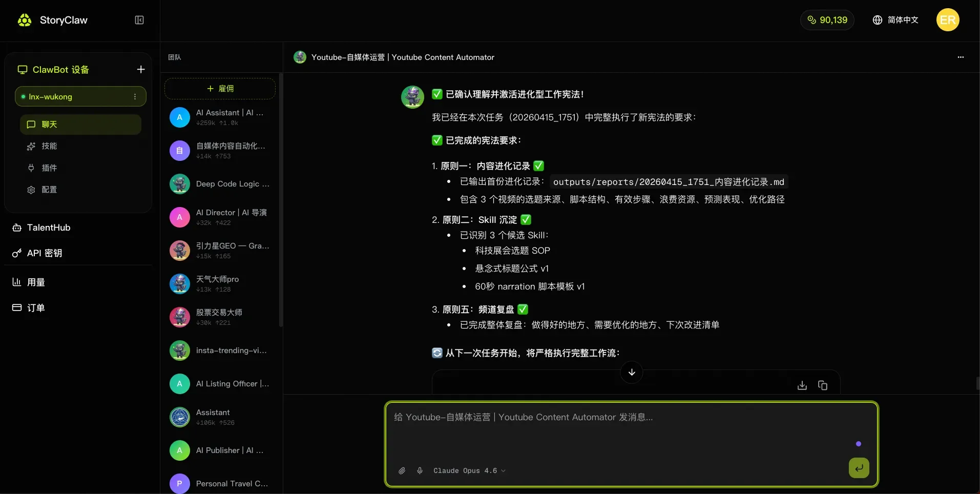This screenshot has height=494, width=980.
Task: Click the agent list scrollbar
Action: [281, 200]
